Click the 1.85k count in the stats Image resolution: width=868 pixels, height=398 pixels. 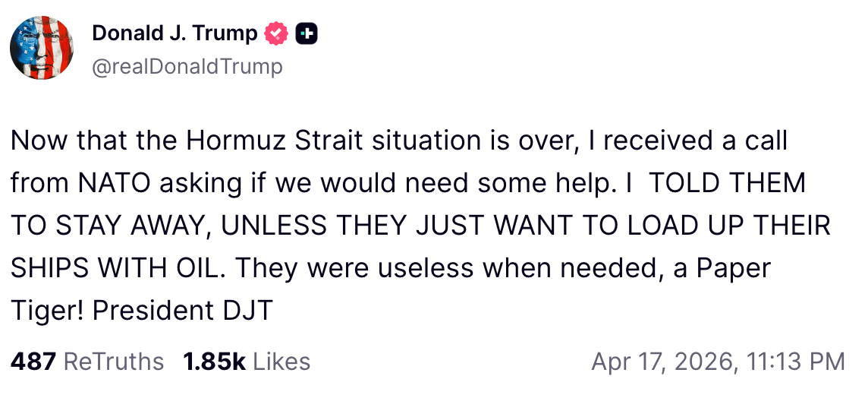[x=214, y=362]
